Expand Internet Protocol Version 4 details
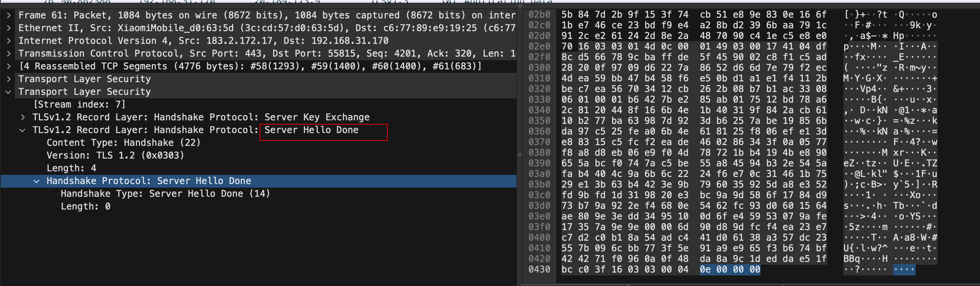The image size is (980, 286). [x=8, y=41]
